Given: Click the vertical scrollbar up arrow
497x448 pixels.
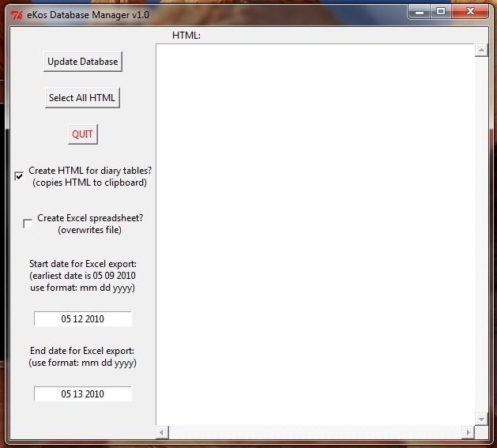Looking at the screenshot, I should 481,50.
